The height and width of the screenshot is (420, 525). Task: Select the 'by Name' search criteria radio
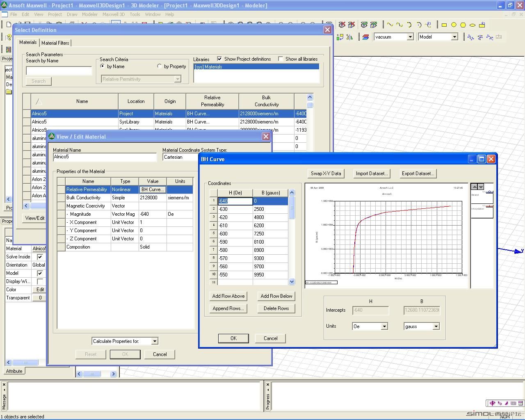point(103,66)
